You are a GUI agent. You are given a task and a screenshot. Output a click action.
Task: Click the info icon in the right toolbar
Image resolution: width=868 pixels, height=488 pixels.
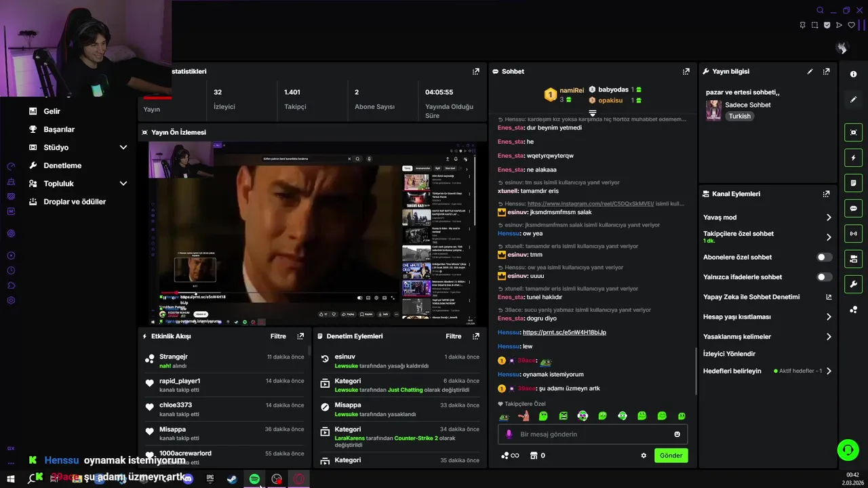click(x=853, y=74)
